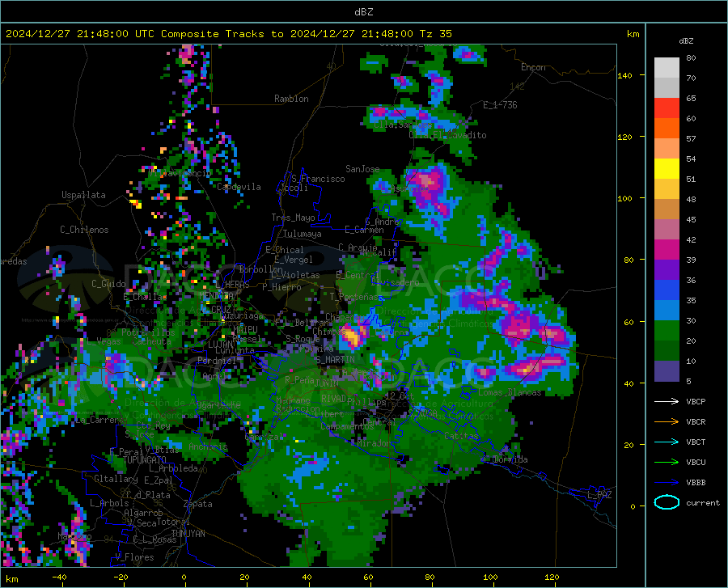Click the 'C_Guido' map label
728x588 pixels.
coord(108,284)
